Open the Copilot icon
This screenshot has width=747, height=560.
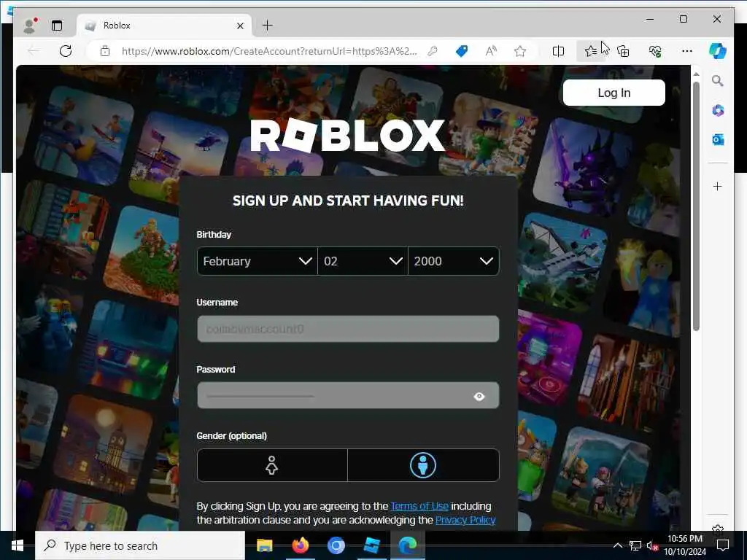click(x=718, y=51)
